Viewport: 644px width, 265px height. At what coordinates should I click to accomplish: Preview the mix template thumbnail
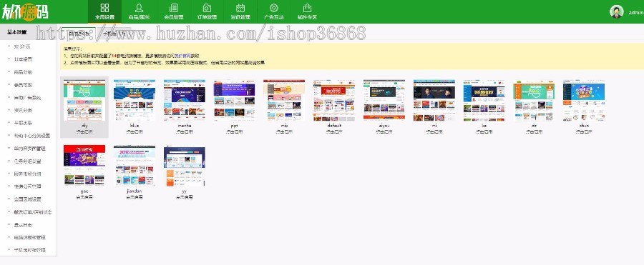coord(284,100)
